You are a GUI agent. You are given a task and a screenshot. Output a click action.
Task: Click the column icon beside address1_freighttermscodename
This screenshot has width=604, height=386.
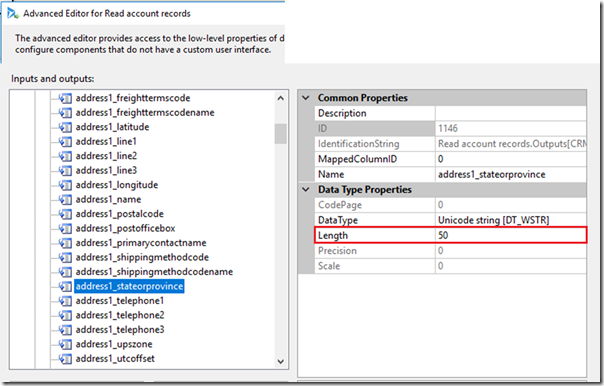(65, 113)
